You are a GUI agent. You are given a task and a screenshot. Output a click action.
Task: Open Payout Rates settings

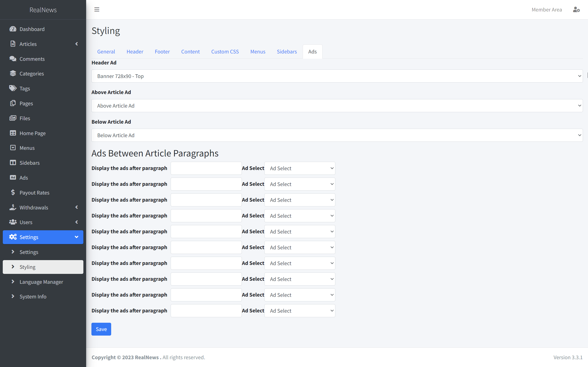tap(34, 192)
